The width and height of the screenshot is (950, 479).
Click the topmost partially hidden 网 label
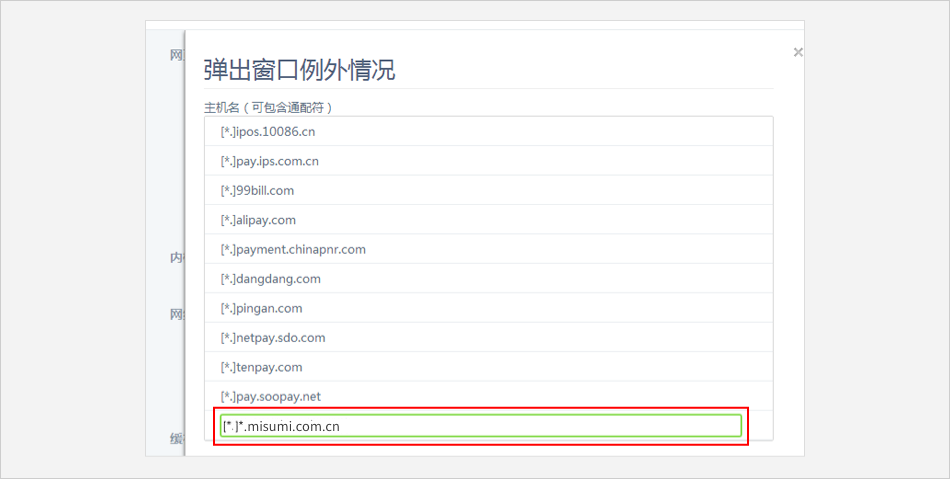click(176, 54)
